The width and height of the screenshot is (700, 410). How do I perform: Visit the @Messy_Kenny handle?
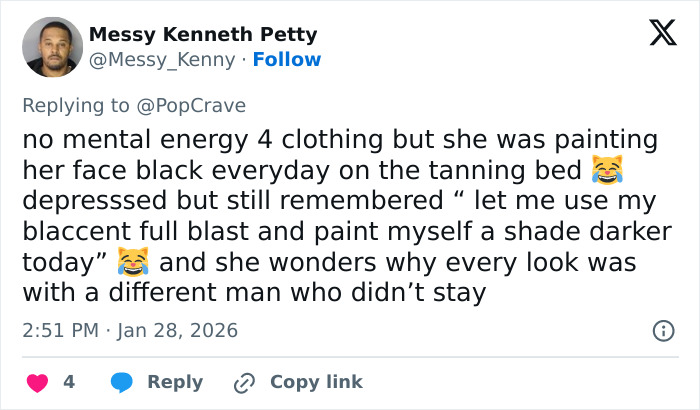[164, 60]
